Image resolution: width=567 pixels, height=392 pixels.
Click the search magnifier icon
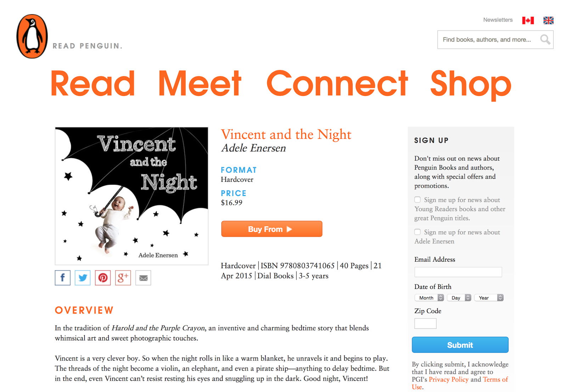click(545, 39)
